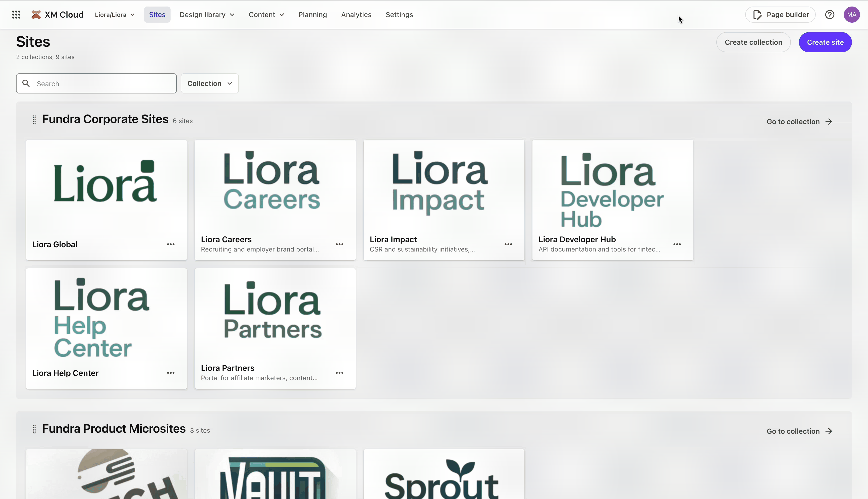The image size is (868, 499).
Task: Open the Liora Impact site thumbnail
Action: click(444, 185)
